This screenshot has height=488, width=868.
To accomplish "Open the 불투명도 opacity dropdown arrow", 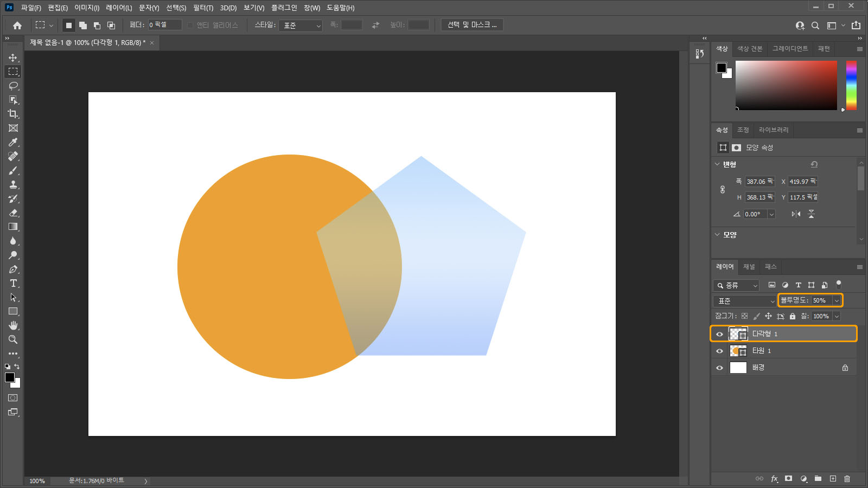I will pos(837,300).
